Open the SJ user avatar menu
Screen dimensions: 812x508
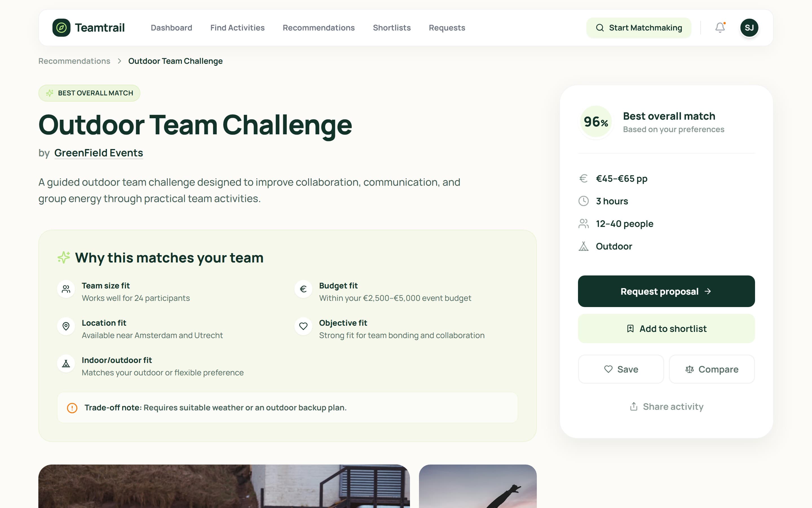[x=749, y=28]
